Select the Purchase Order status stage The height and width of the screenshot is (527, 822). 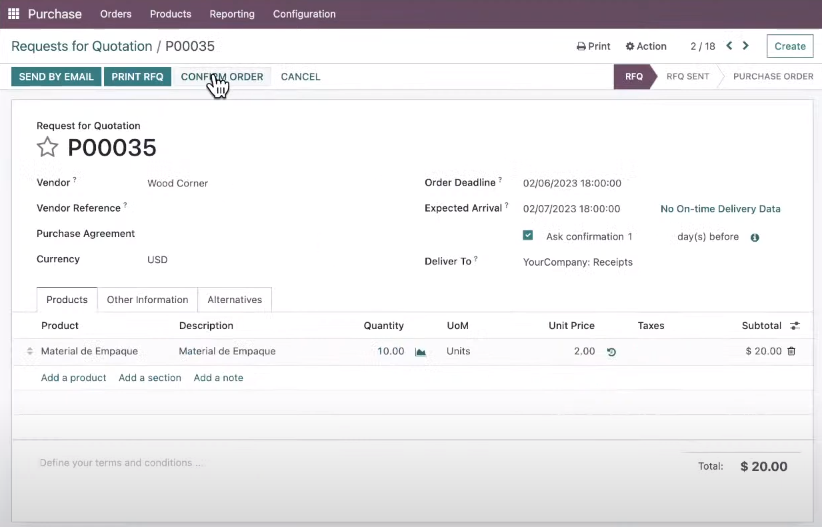click(x=773, y=77)
